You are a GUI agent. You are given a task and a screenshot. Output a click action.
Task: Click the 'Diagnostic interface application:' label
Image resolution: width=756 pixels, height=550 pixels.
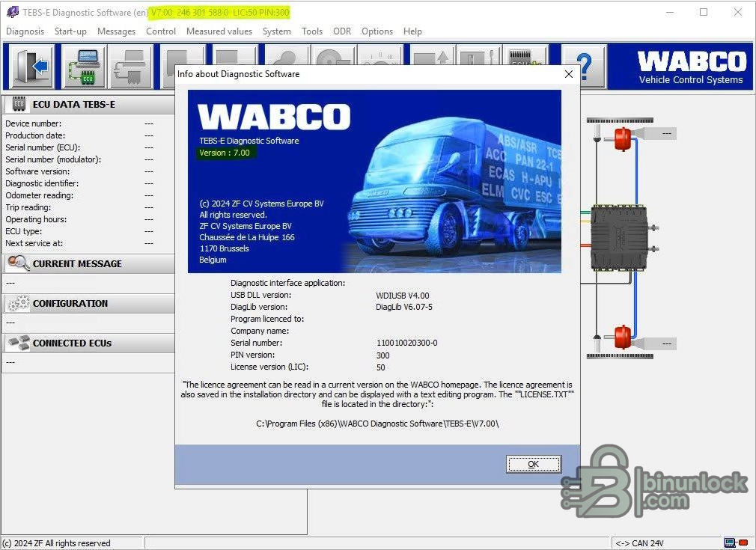tap(288, 283)
